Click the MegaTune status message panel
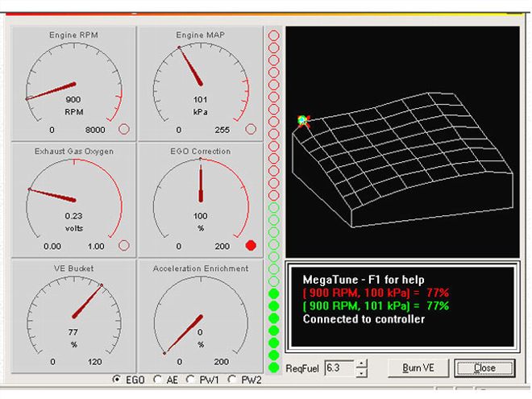Viewport: 532px width, 399px height. pyautogui.click(x=402, y=307)
